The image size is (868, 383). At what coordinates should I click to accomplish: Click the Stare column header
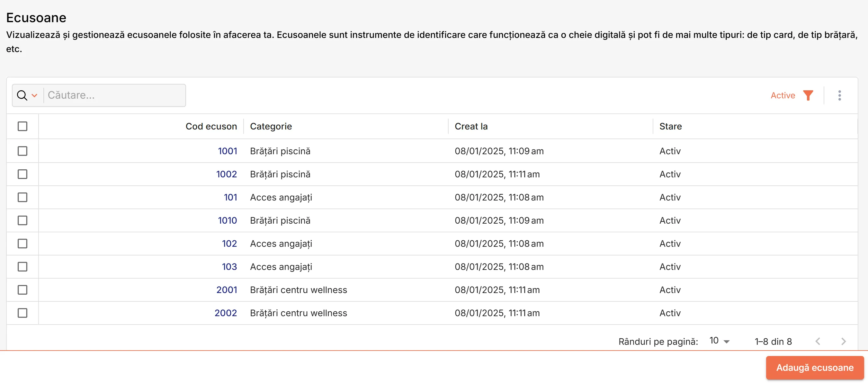(x=671, y=126)
